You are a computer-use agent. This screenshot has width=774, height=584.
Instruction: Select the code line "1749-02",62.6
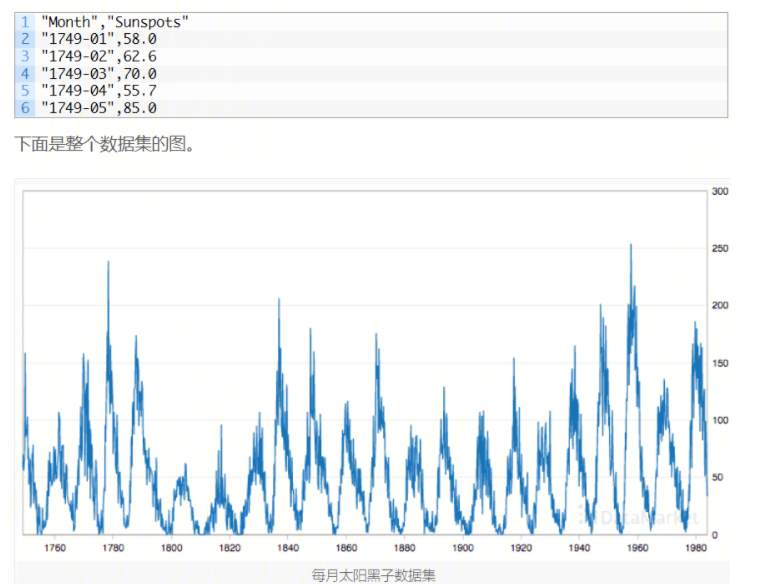pos(99,56)
